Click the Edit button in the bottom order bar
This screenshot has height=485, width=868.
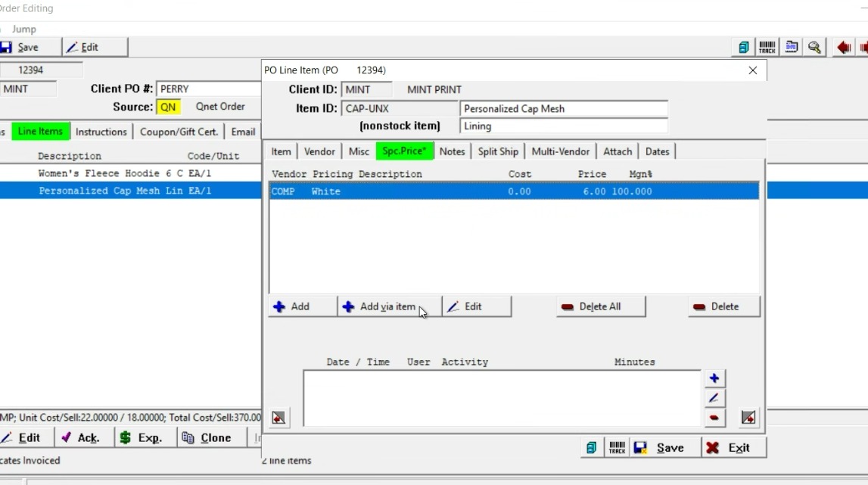click(26, 437)
